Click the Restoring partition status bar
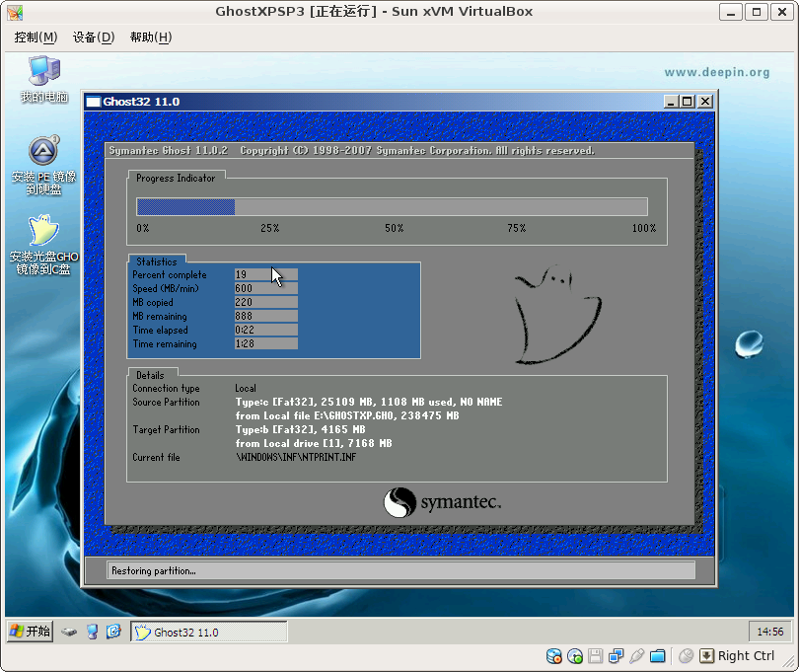Screen dimensions: 799x672 [x=401, y=570]
